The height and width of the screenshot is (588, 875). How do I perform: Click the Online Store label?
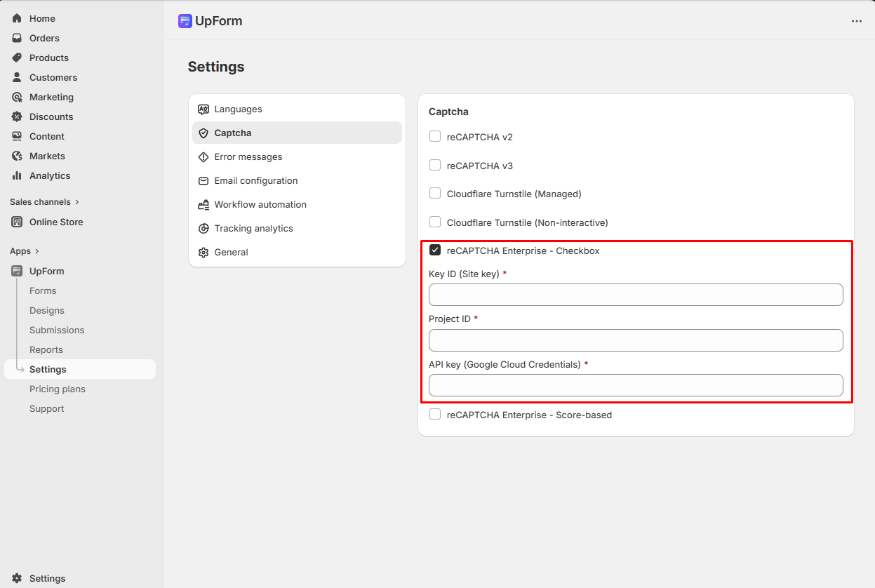56,222
